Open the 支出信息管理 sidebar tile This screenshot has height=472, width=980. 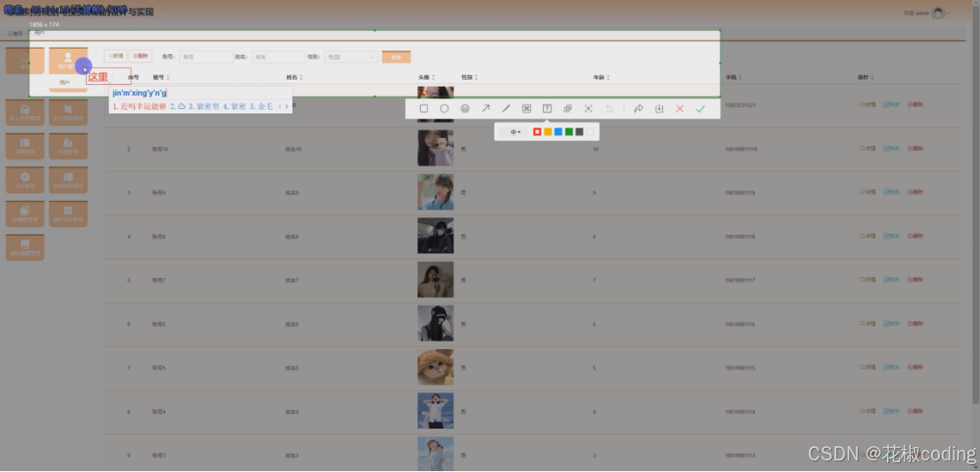click(x=68, y=112)
